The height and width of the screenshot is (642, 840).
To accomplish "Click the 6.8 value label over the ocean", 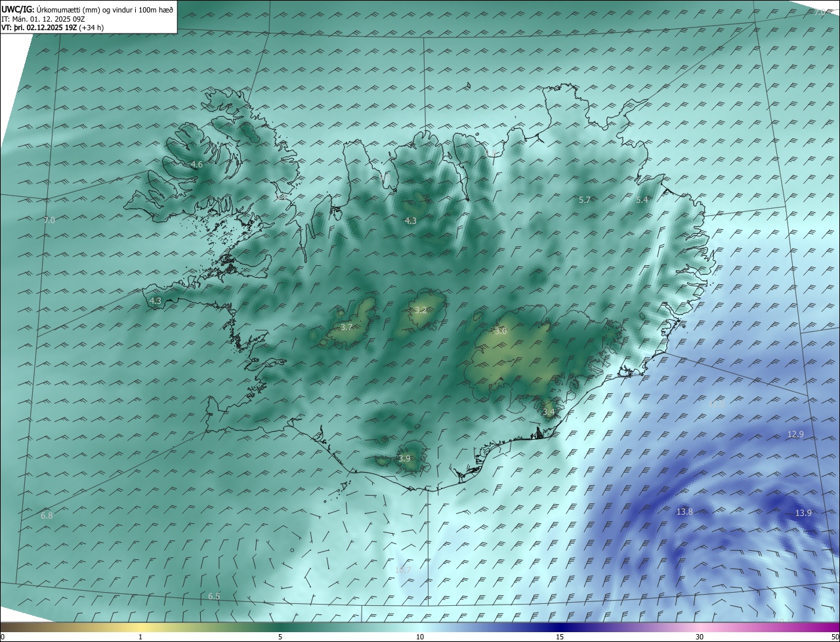I will pos(47,515).
